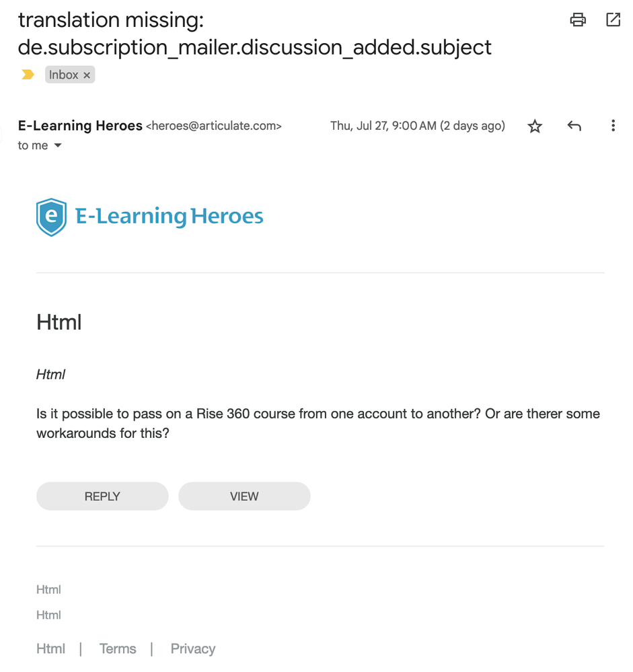The image size is (633, 672).
Task: Click the E-Learning Heroes sender name
Action: pos(80,126)
